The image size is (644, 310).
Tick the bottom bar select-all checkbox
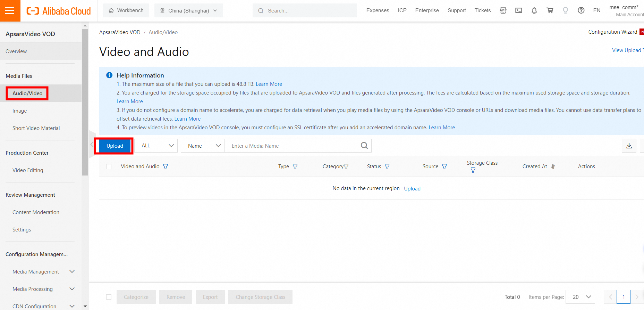click(109, 297)
